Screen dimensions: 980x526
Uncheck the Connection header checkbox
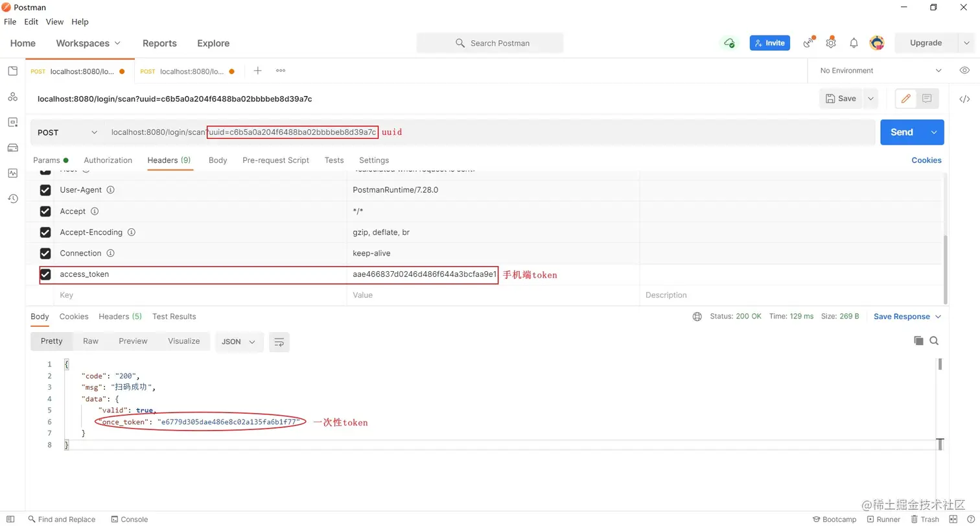pos(45,254)
